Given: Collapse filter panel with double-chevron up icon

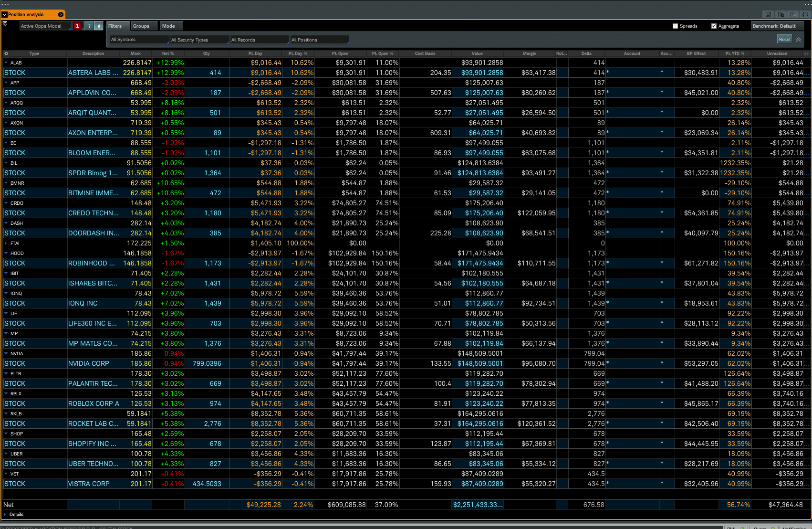Looking at the screenshot, I should pyautogui.click(x=798, y=40).
